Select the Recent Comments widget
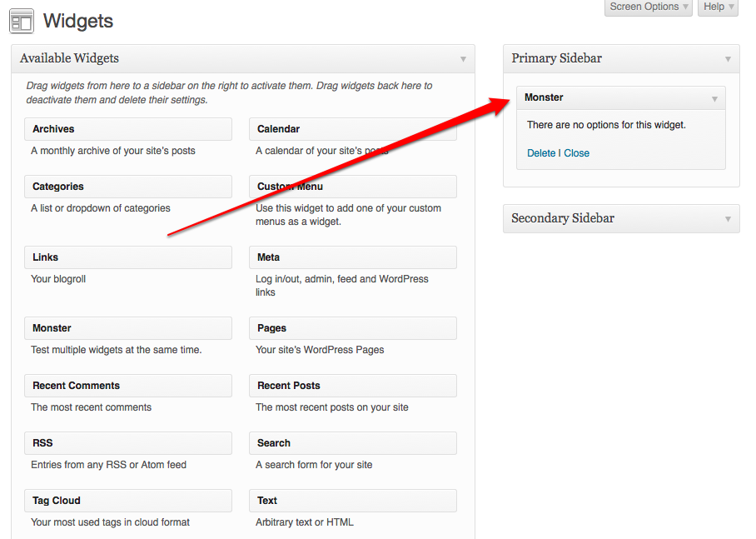Viewport: 756px width, 539px height. click(x=128, y=386)
